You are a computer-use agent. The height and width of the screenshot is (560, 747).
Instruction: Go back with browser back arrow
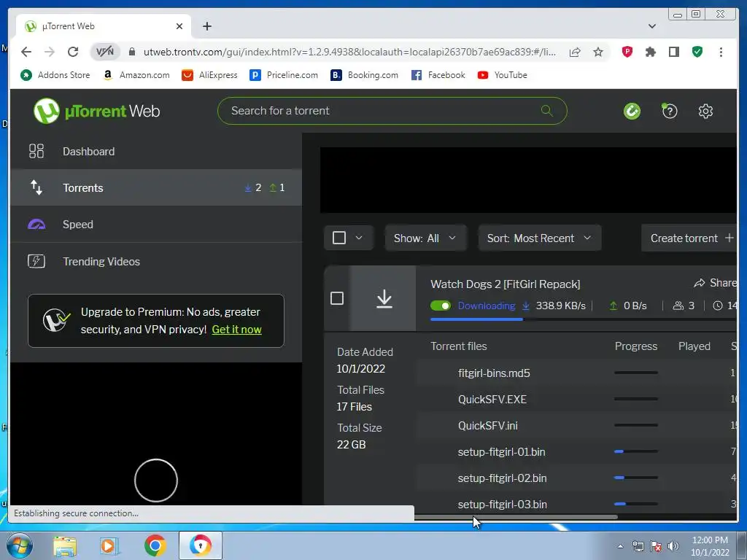click(26, 52)
